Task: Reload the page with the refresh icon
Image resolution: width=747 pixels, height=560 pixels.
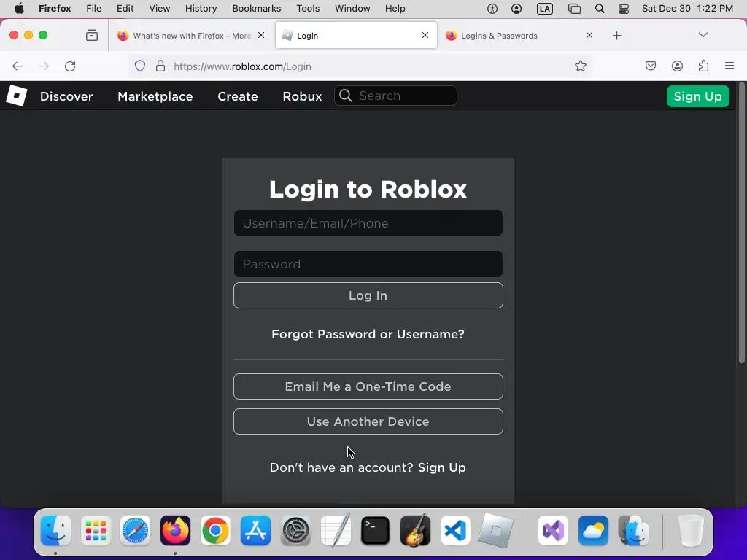Action: (x=70, y=66)
